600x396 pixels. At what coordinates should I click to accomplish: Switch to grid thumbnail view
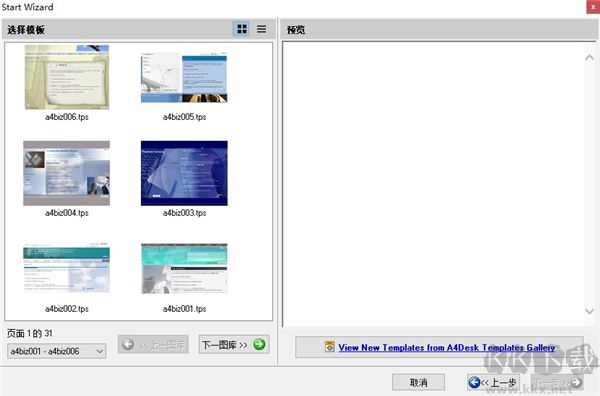click(241, 29)
